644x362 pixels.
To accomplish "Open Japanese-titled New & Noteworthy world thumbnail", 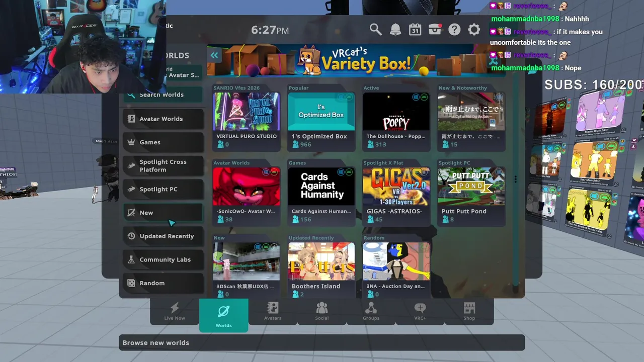I will point(471,111).
